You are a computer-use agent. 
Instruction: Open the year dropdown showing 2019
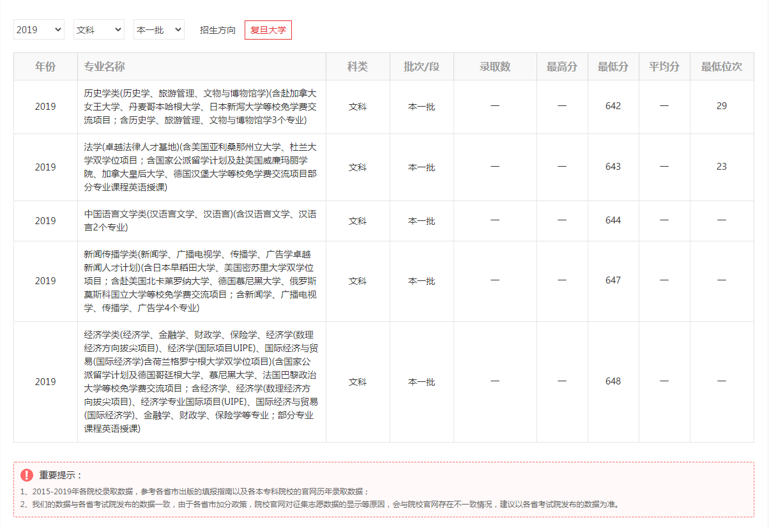38,29
